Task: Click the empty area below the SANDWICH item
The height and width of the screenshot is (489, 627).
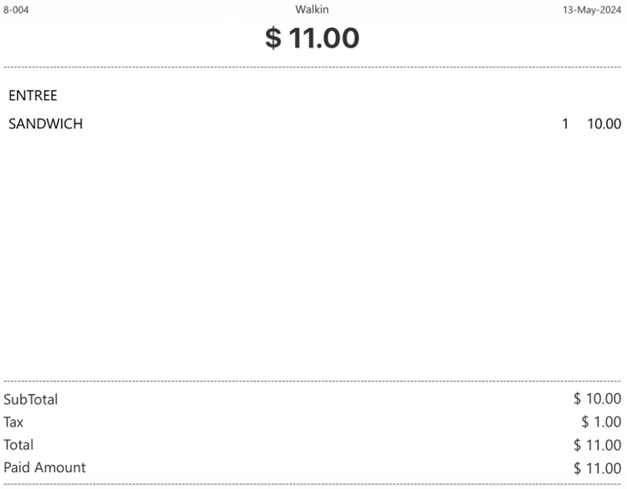Action: tap(312, 250)
